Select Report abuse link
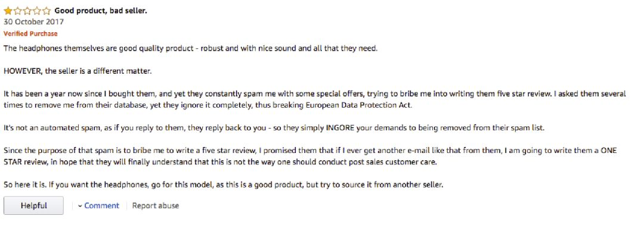 click(155, 206)
